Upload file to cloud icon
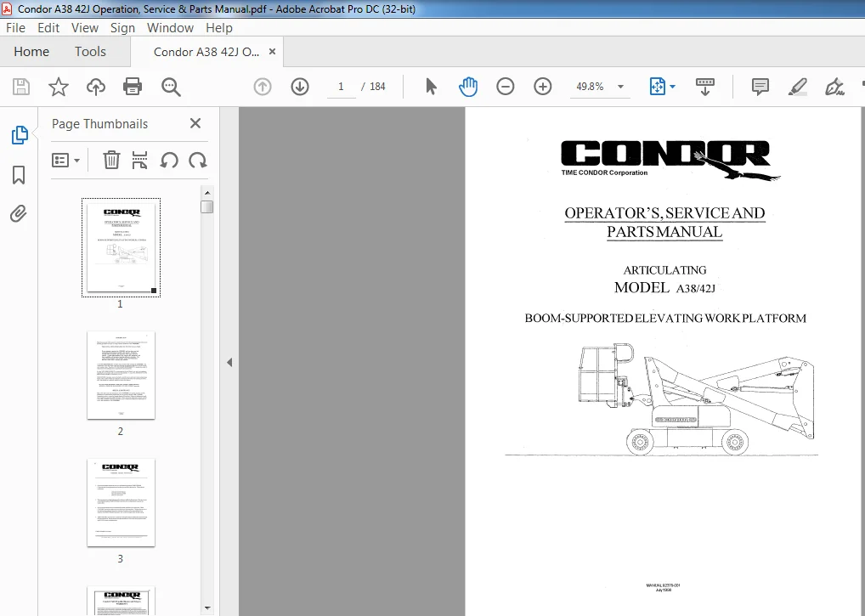This screenshot has width=865, height=616. (96, 87)
